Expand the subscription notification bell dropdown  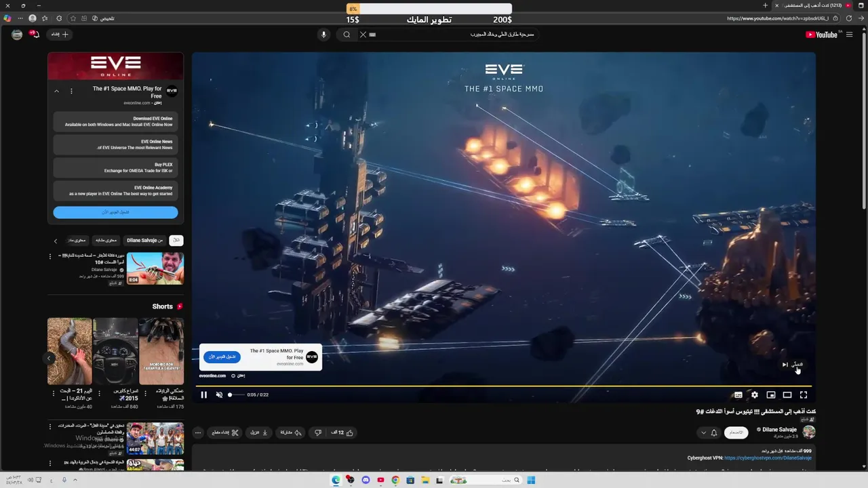(709, 432)
